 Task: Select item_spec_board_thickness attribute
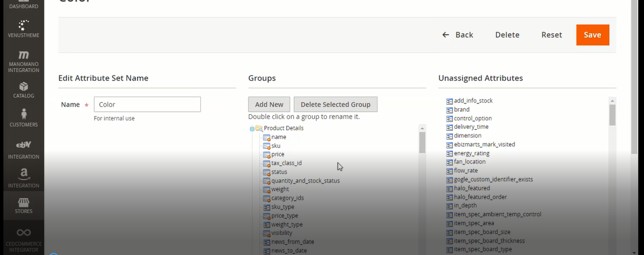[x=490, y=241]
